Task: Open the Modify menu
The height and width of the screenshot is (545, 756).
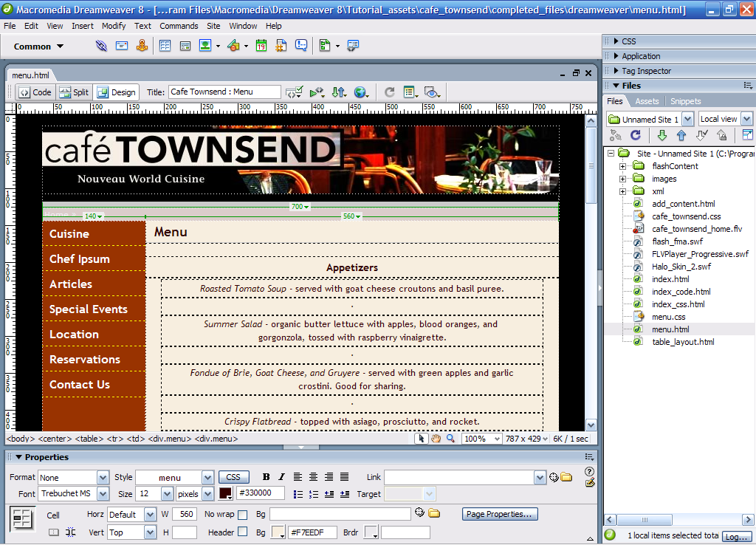Action: [x=114, y=26]
